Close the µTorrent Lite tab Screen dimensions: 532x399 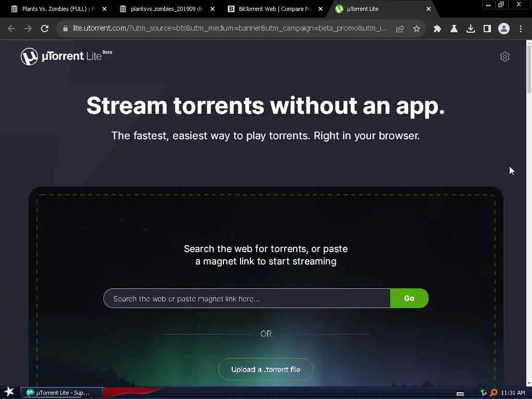coord(429,9)
